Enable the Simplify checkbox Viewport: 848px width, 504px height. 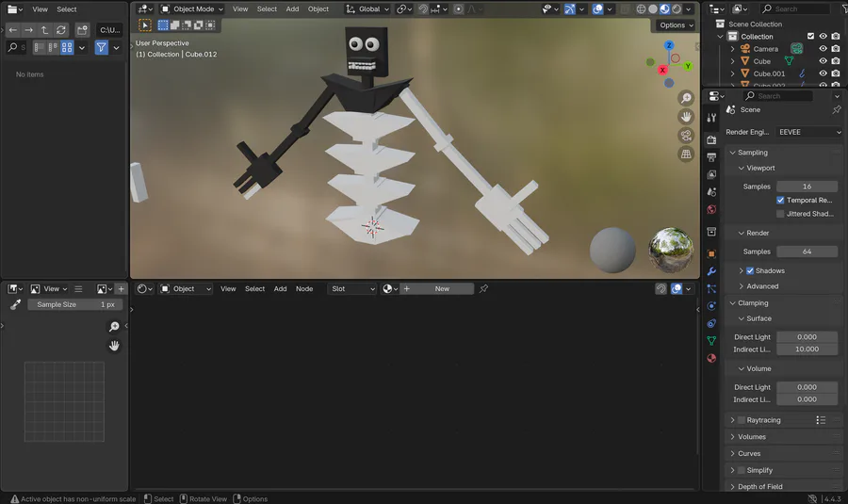[x=742, y=470]
